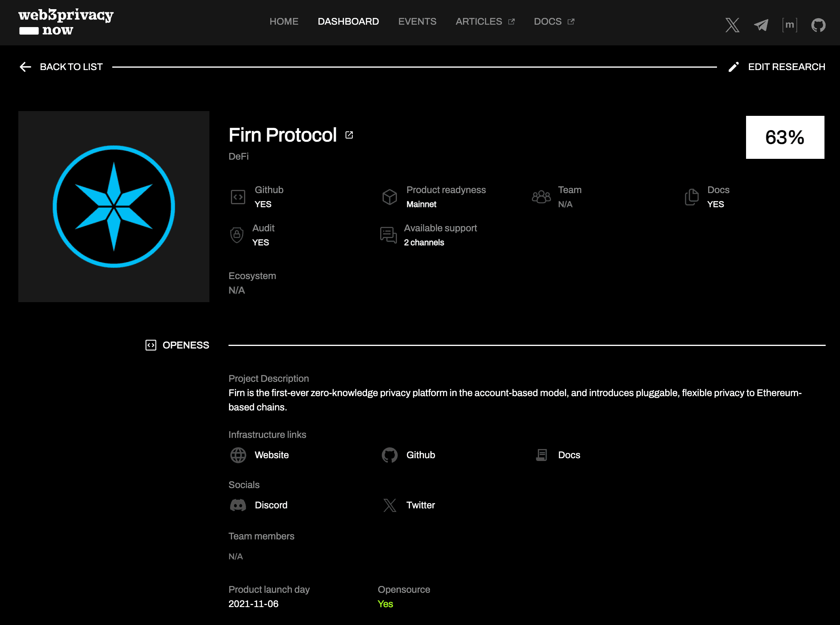840x625 pixels.
Task: Click the 'Mainnet' readiness value
Action: (x=421, y=204)
